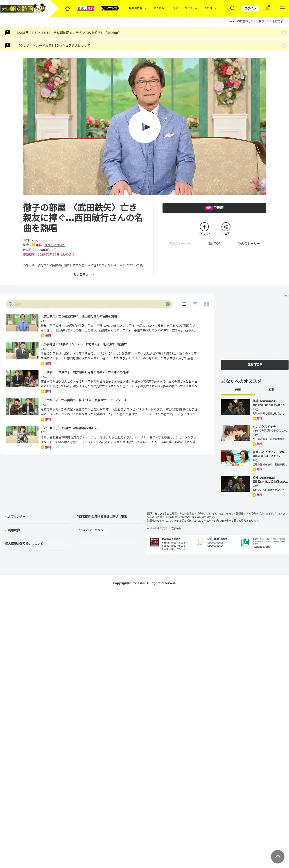Open プライバシーポリシー footer link
Screen dimensions: 289x868
tap(92, 530)
